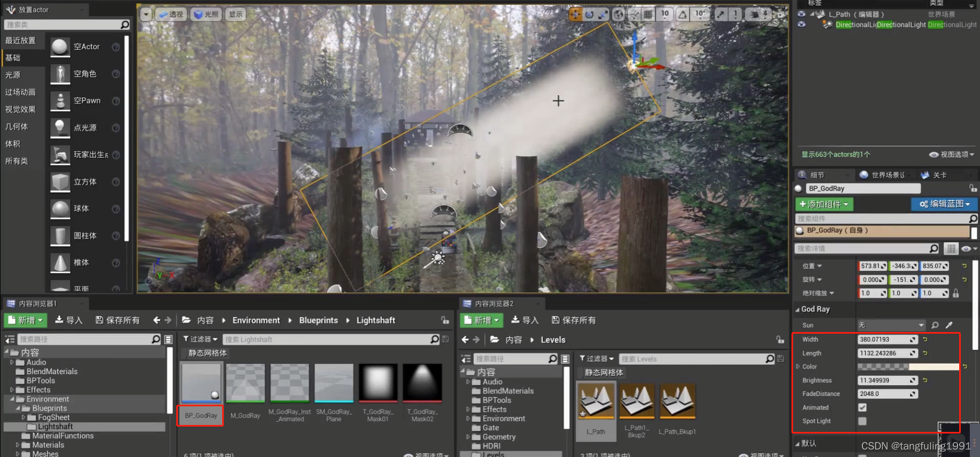The width and height of the screenshot is (980, 457).
Task: Click the 透视 perspective view button
Action: pos(170,14)
